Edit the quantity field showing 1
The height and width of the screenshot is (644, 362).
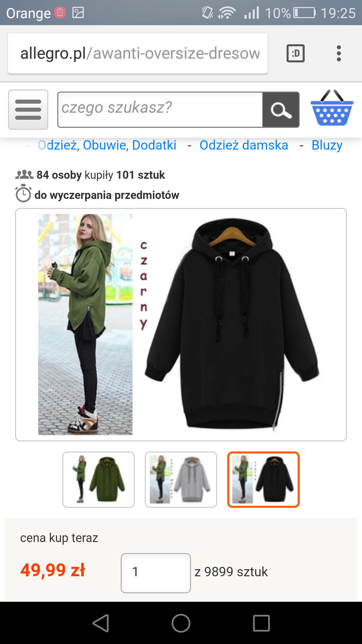coord(156,573)
